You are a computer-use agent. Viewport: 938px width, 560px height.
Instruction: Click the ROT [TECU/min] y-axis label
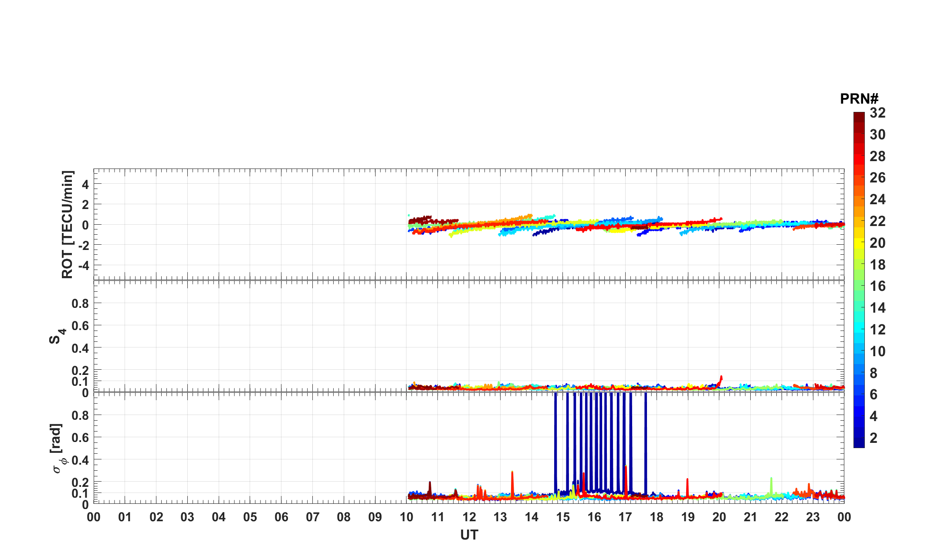[68, 224]
